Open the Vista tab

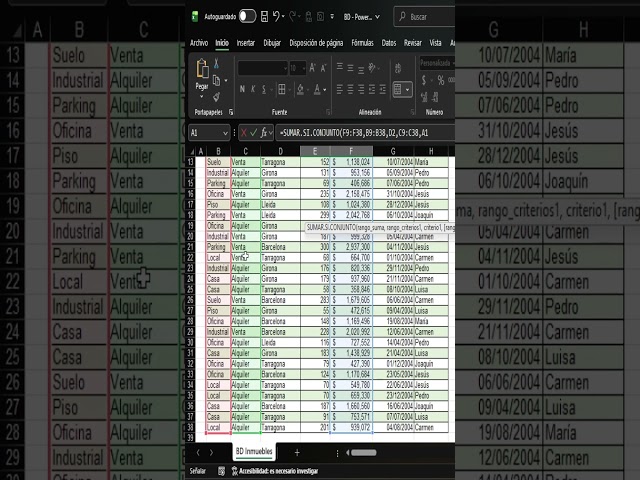click(436, 43)
